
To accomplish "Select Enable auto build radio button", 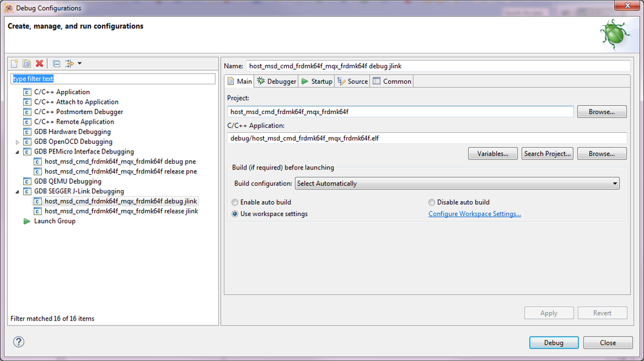I will point(235,202).
